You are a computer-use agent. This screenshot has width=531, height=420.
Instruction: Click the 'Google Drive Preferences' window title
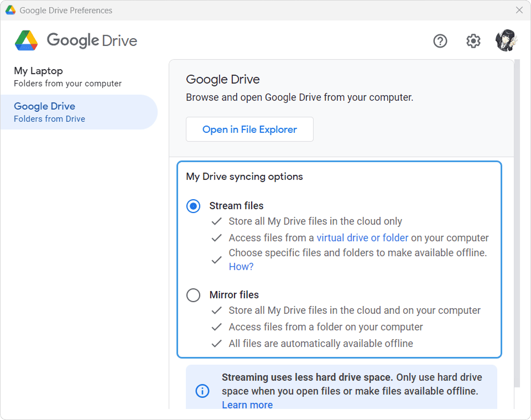point(66,11)
